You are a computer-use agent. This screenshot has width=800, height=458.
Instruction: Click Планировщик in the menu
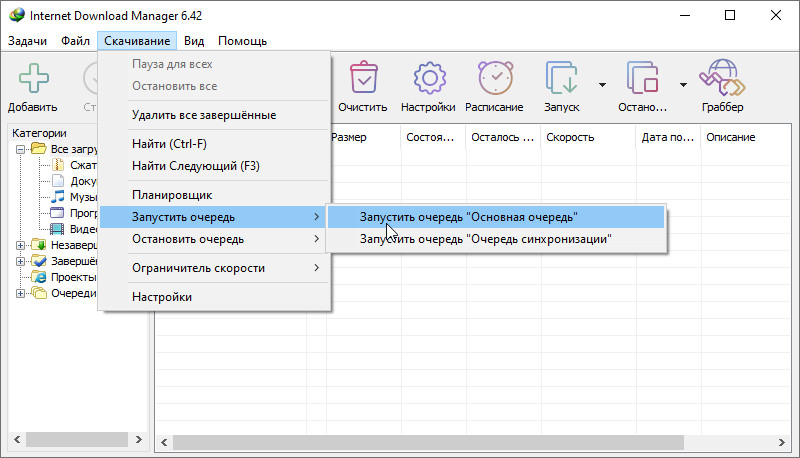tap(172, 194)
